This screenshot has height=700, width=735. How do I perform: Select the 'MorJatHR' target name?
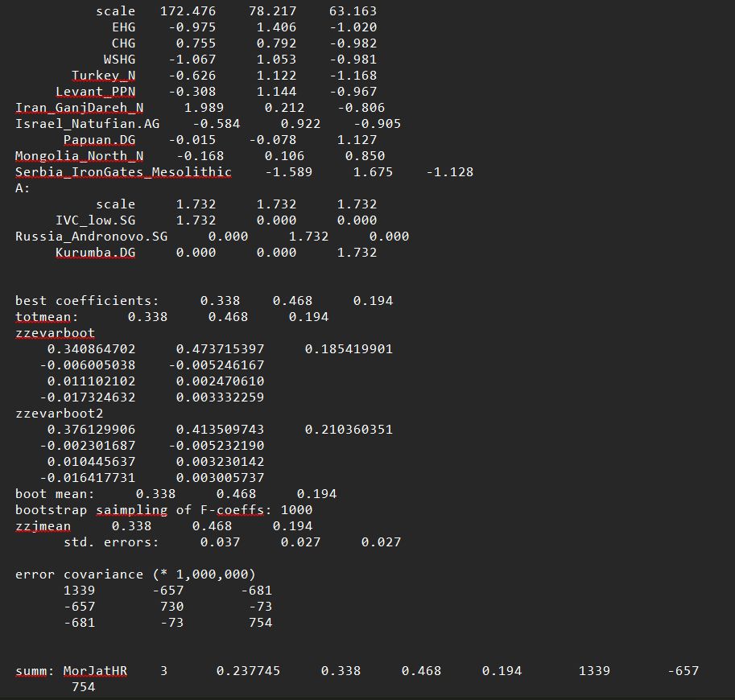coord(95,671)
